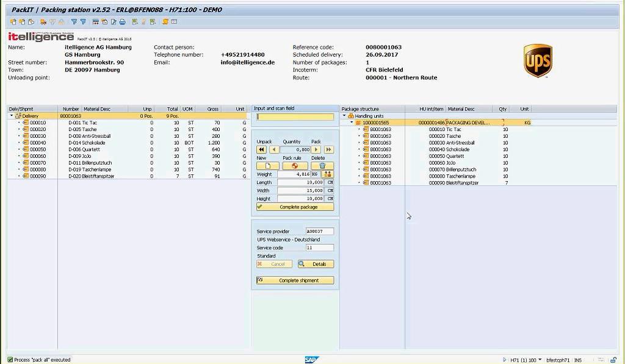
Task: Click the Deliv/Shpmt column header
Action: (33, 109)
